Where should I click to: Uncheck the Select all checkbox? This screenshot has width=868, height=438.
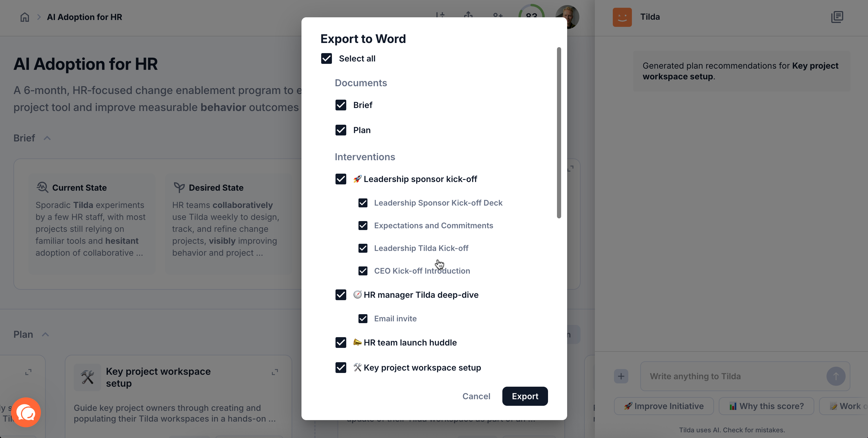[327, 58]
